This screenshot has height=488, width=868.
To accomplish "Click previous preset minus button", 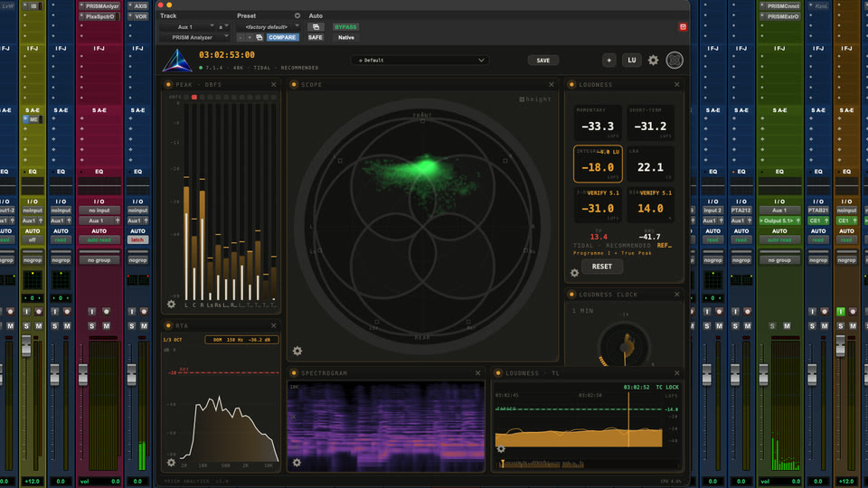I will (241, 37).
